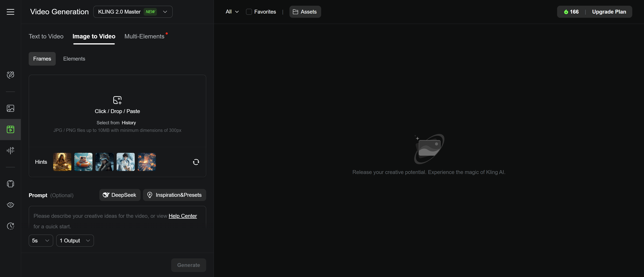Select the video generation sidebar icon
The height and width of the screenshot is (277, 644).
(x=10, y=129)
